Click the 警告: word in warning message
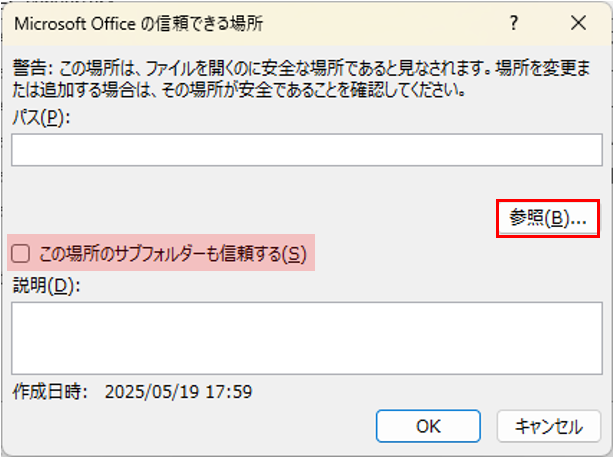613x458 pixels. pyautogui.click(x=32, y=69)
